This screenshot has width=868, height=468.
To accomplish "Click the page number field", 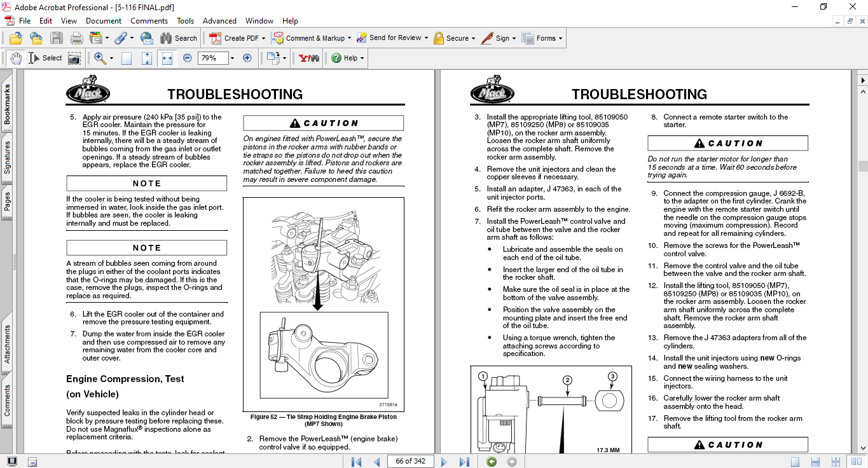I will [x=410, y=461].
